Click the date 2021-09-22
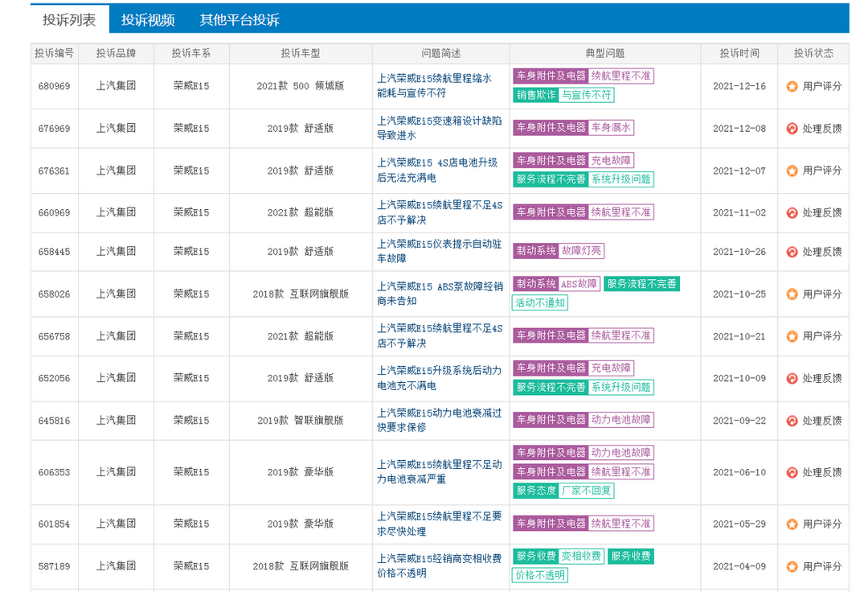The width and height of the screenshot is (868, 592). (x=739, y=421)
